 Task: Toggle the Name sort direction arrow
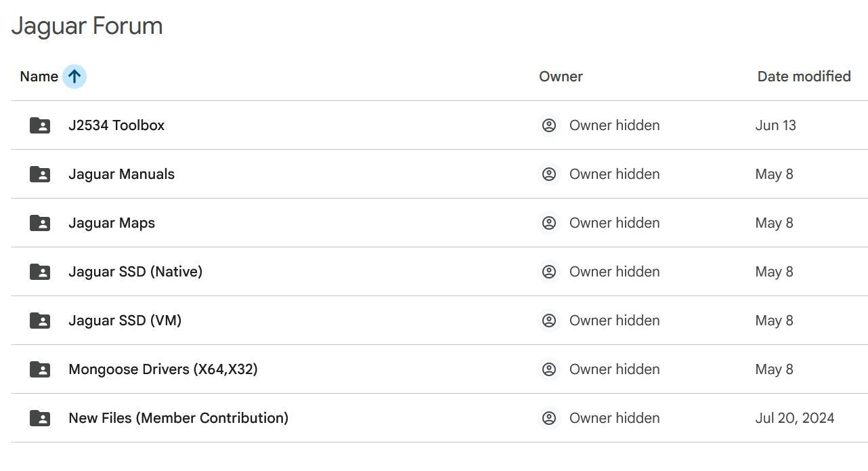pyautogui.click(x=74, y=77)
